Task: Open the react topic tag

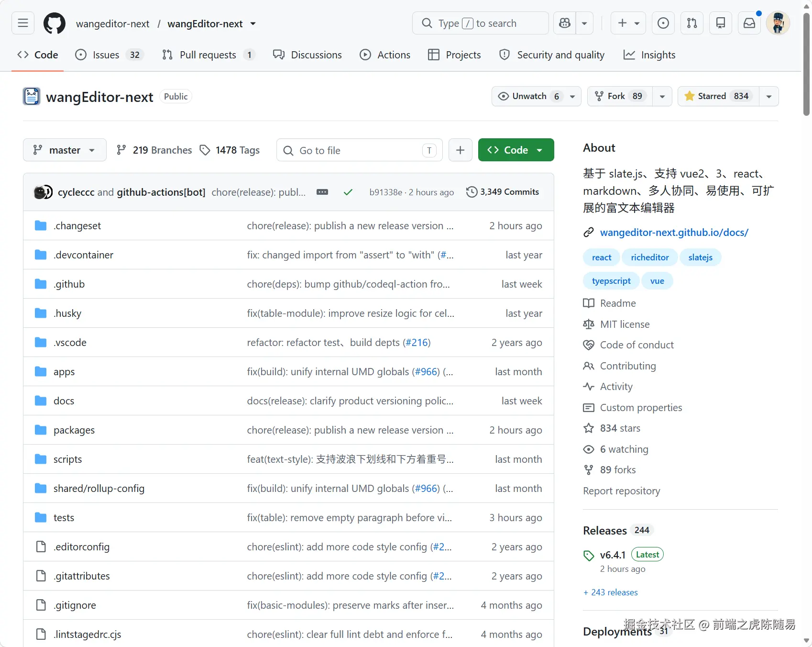Action: click(x=602, y=257)
